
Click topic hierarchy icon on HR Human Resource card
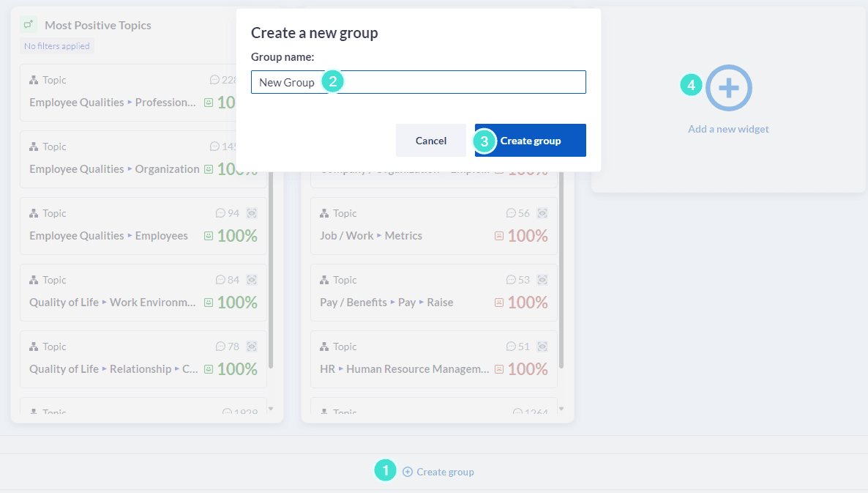pyautogui.click(x=324, y=346)
